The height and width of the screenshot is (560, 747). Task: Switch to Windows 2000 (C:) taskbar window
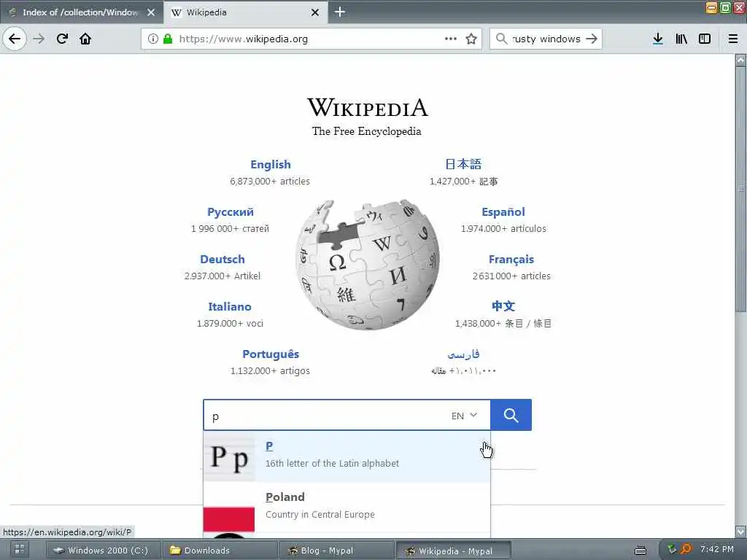tap(103, 551)
